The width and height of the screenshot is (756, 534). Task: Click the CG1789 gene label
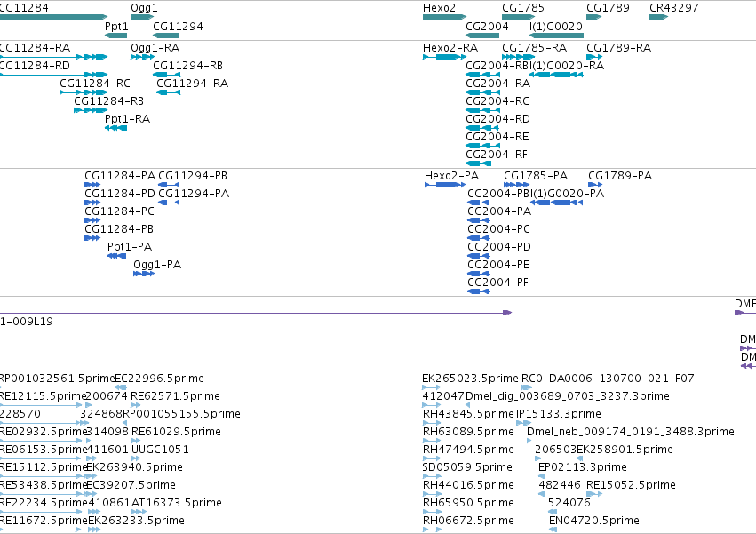coord(608,8)
